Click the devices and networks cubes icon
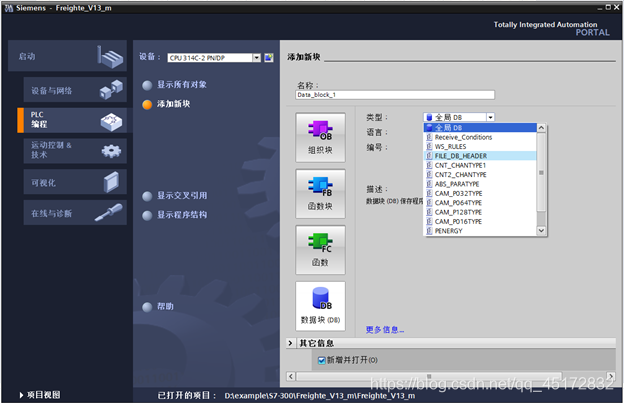Viewport: 624px width, 403px height. tap(111, 90)
